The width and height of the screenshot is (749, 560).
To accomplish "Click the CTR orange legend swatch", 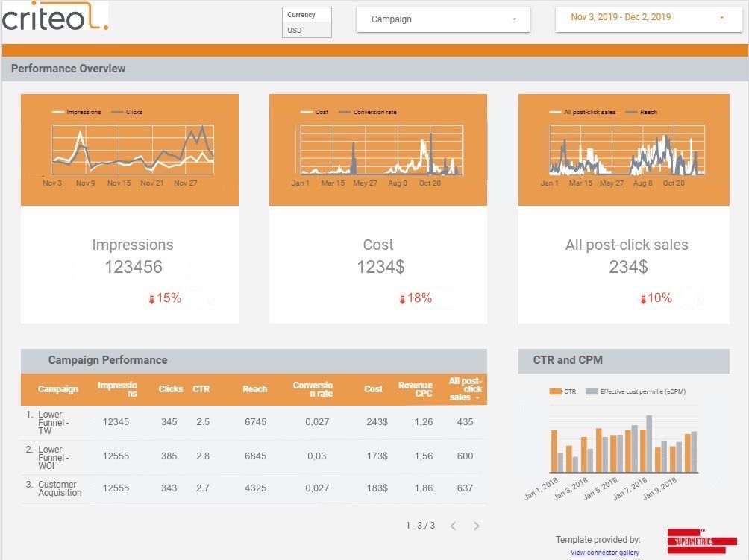I will pyautogui.click(x=555, y=391).
